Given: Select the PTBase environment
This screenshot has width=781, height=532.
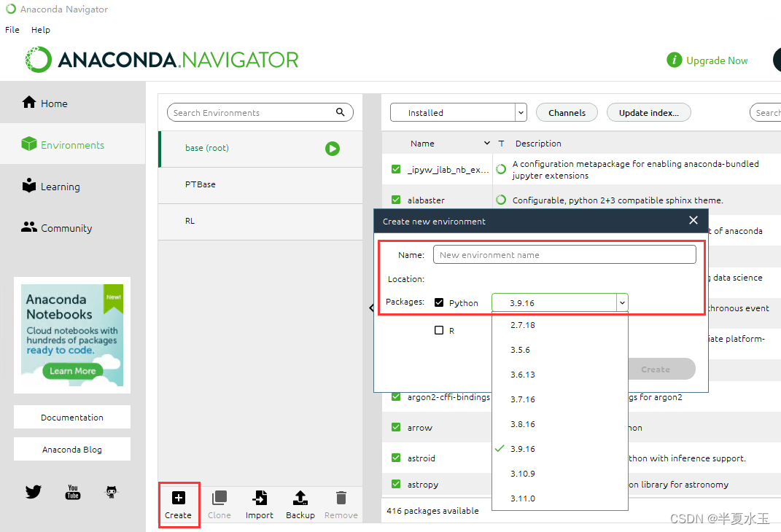Looking at the screenshot, I should 260,184.
